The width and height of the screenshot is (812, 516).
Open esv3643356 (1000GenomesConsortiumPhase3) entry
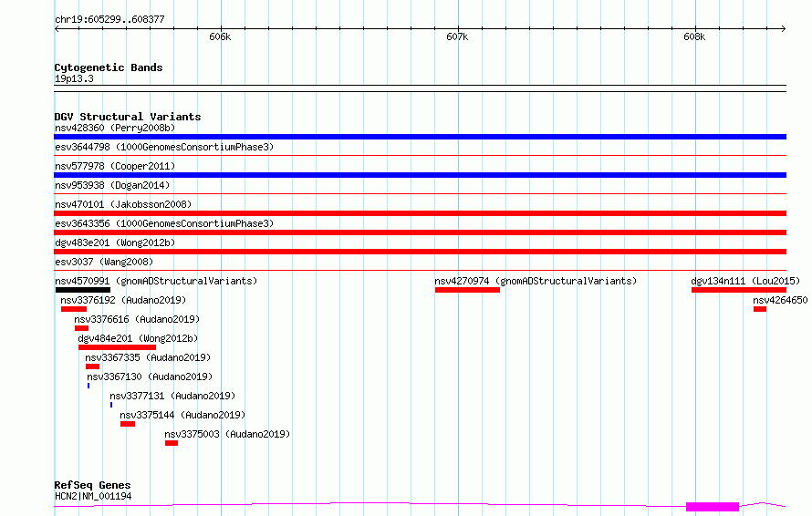(x=164, y=223)
